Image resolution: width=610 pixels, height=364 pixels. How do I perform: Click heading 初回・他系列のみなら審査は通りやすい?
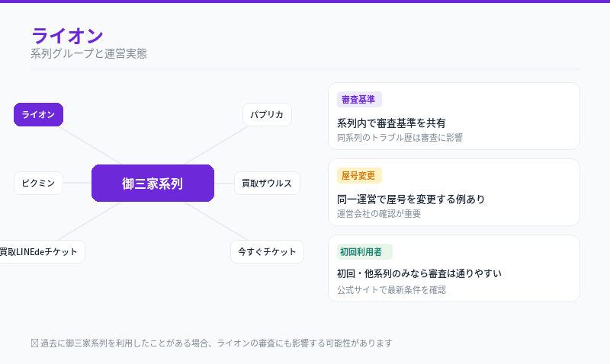[x=419, y=274]
